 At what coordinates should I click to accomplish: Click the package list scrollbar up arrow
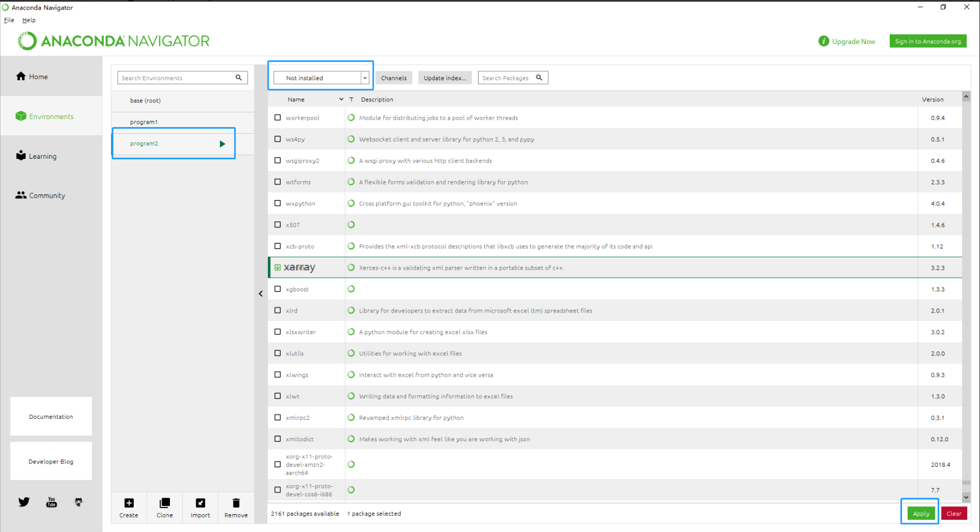[x=966, y=96]
